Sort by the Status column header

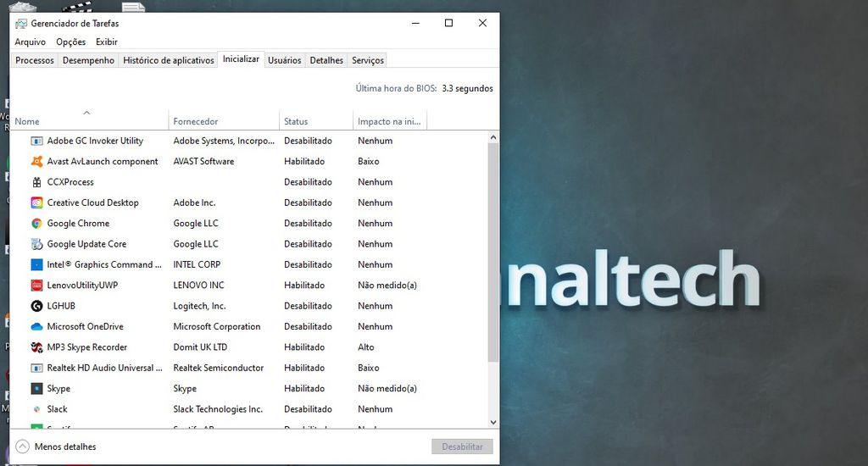coord(316,121)
